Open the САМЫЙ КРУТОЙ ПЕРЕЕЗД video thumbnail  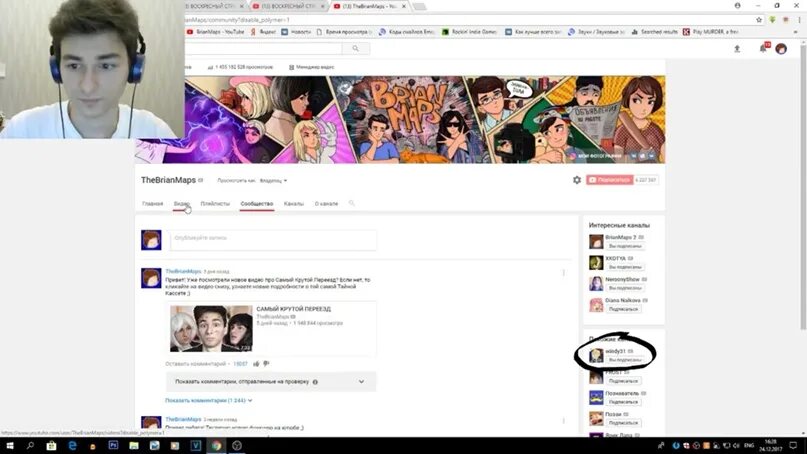211,328
